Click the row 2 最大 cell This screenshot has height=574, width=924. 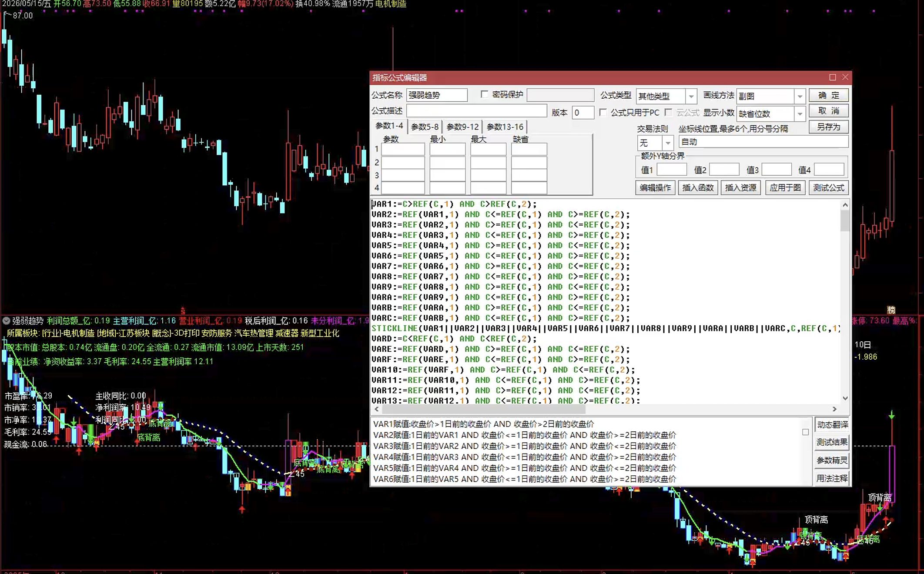[488, 163]
